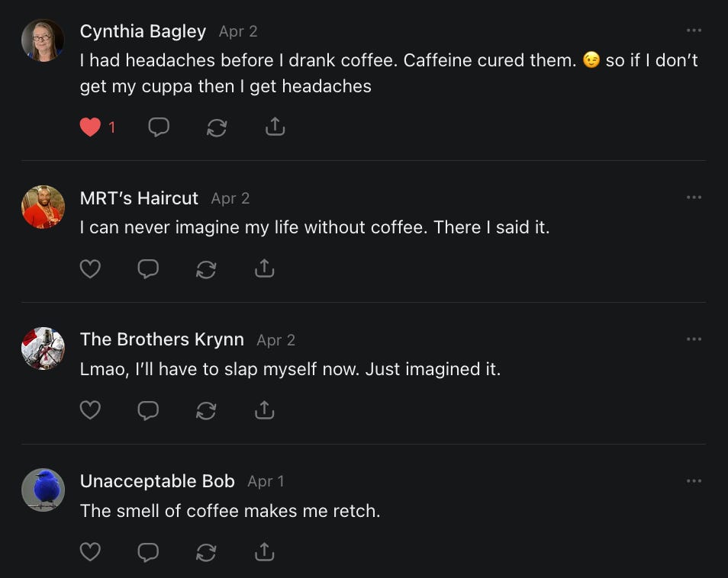Reply to MRT's Haircut comment
The width and height of the screenshot is (728, 578).
(x=148, y=268)
